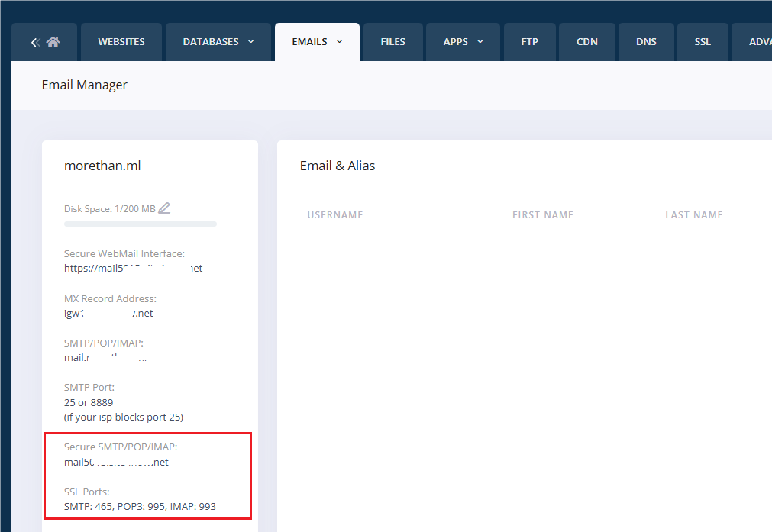
Task: Click the home icon in the navigation bar
Action: pyautogui.click(x=54, y=41)
